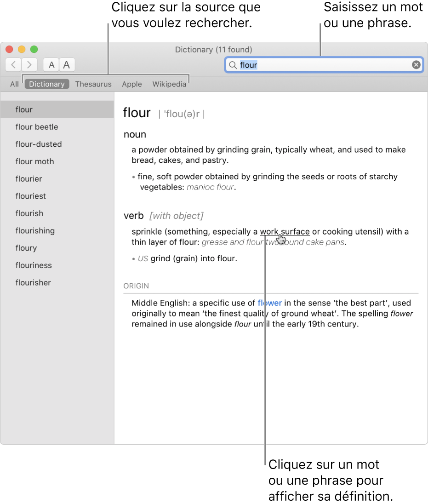The width and height of the screenshot is (428, 504).
Task: Click the 'manioc flour' example phrase
Action: pyautogui.click(x=210, y=187)
